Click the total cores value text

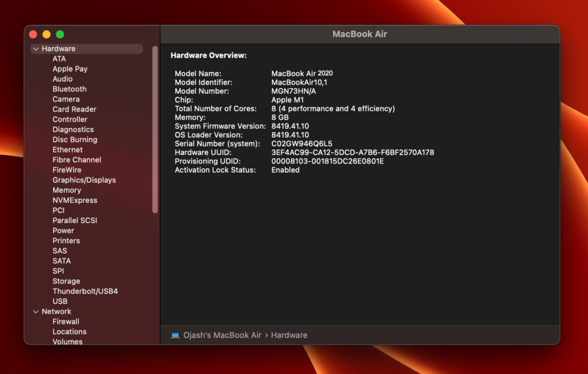point(333,108)
